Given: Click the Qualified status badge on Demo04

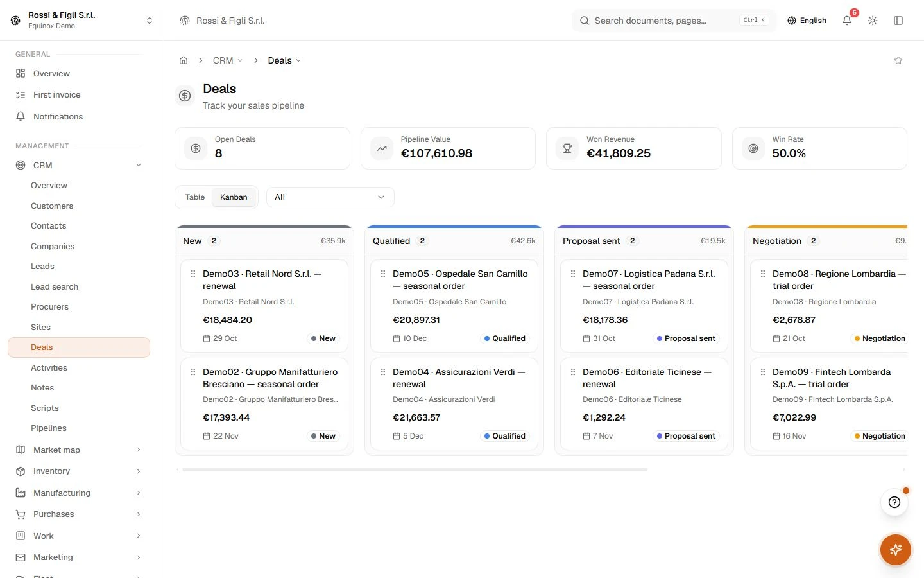Looking at the screenshot, I should 505,436.
